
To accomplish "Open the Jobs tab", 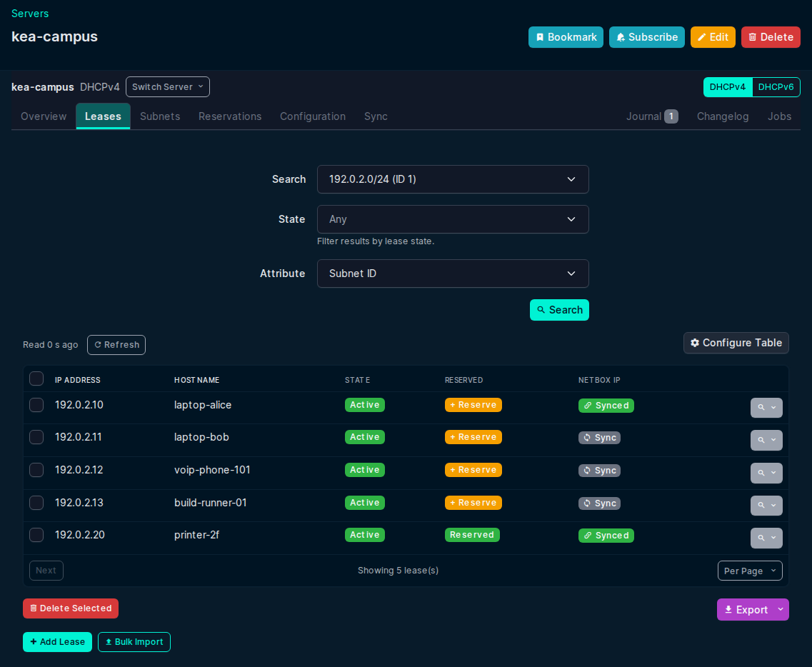I will [x=779, y=116].
